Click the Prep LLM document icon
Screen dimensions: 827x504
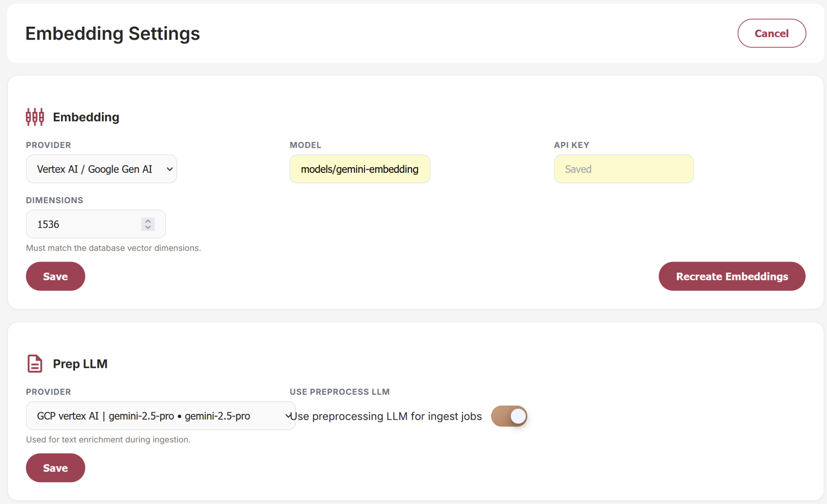pyautogui.click(x=35, y=363)
